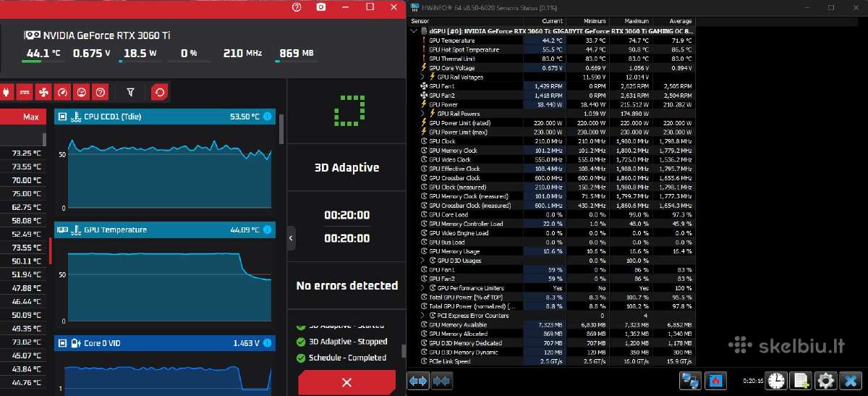868x396 pixels.
Task: Select the PCIe Link Speed row
Action: coord(553,361)
